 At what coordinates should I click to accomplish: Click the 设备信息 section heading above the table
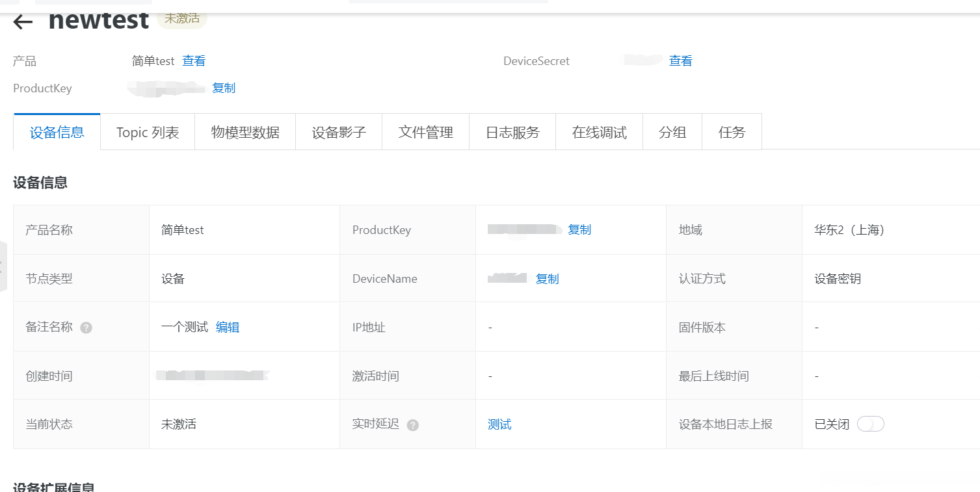point(40,183)
